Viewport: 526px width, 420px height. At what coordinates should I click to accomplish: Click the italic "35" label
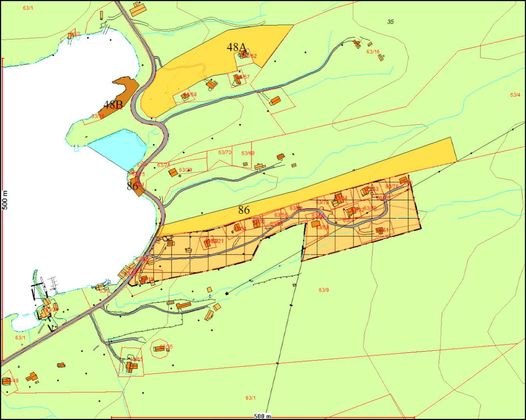click(x=390, y=22)
